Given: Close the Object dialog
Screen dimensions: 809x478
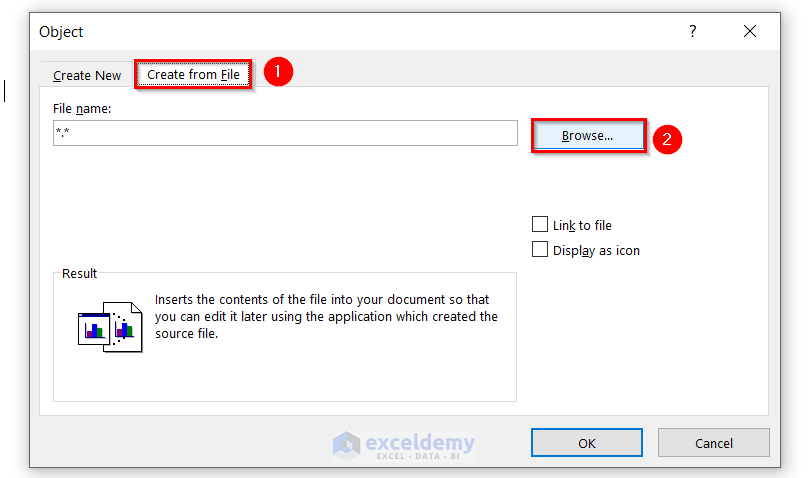Looking at the screenshot, I should [x=750, y=32].
